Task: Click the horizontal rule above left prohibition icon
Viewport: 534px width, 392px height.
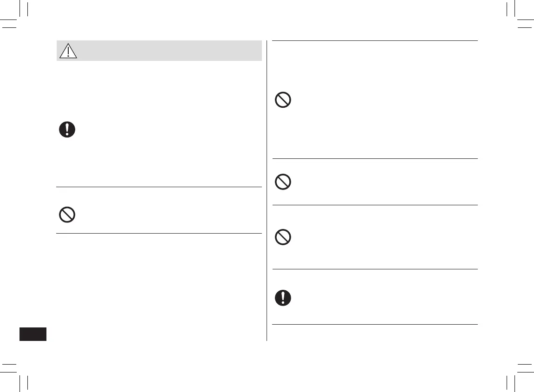Action: (x=159, y=187)
